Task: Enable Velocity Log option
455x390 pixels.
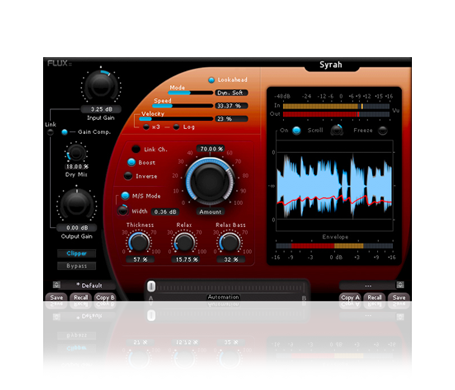Action: click(176, 127)
